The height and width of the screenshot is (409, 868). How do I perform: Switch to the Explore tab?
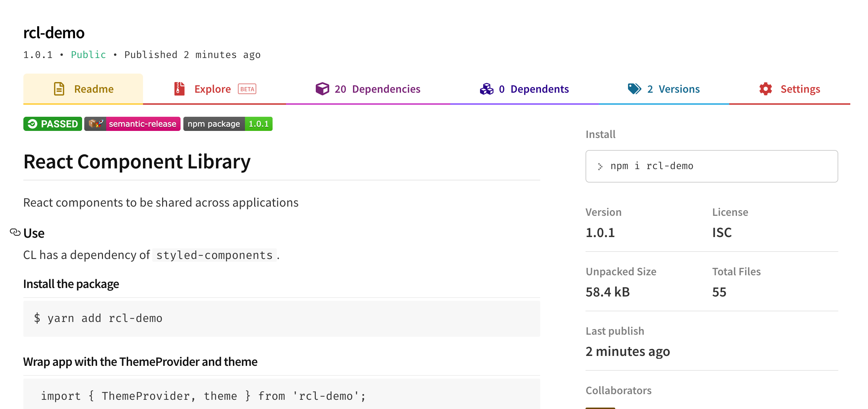pyautogui.click(x=213, y=89)
